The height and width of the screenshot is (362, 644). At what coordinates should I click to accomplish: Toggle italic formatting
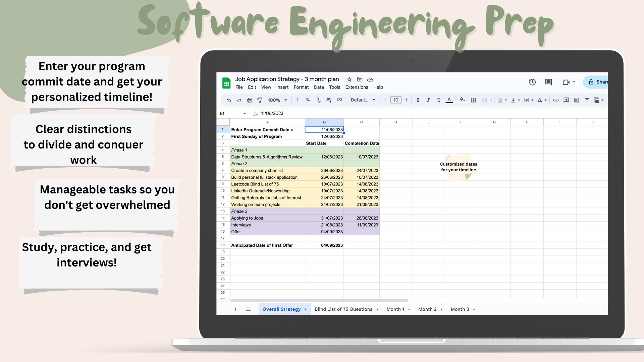click(428, 100)
